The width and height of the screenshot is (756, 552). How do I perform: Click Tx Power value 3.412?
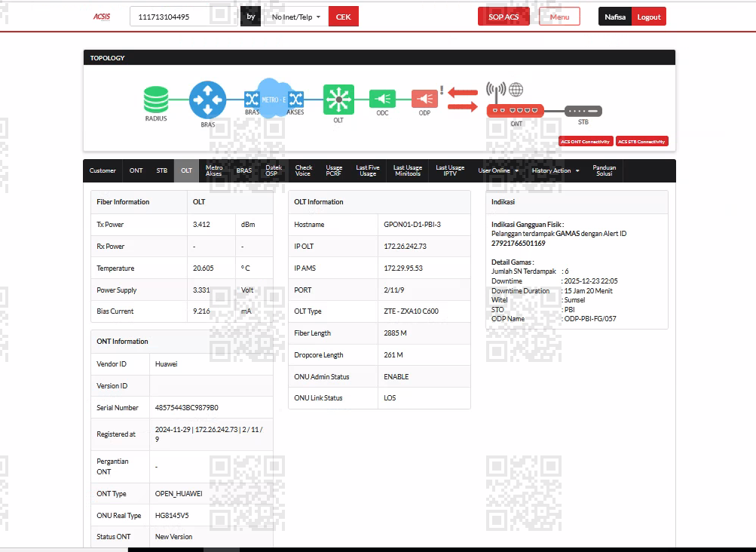tap(201, 225)
